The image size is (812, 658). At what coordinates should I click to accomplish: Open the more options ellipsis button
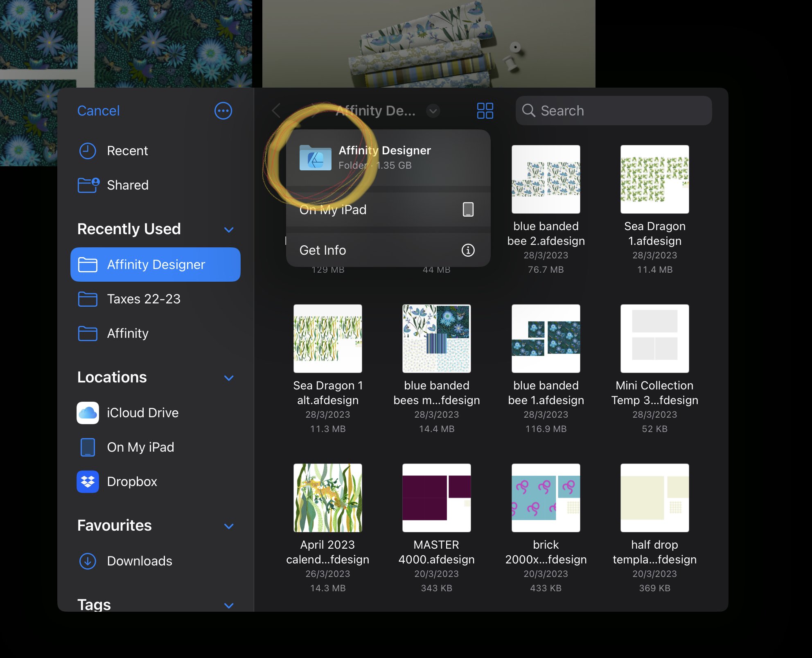[223, 111]
